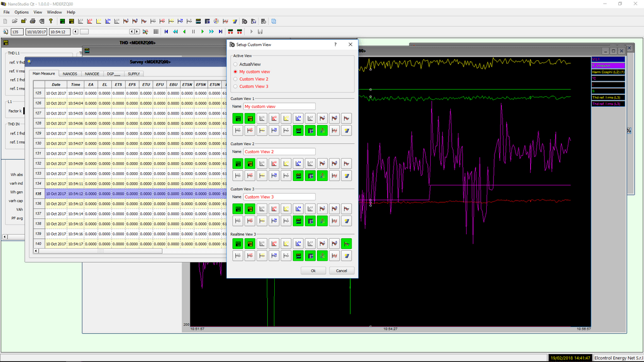Select the ActualView radio button

click(x=235, y=64)
